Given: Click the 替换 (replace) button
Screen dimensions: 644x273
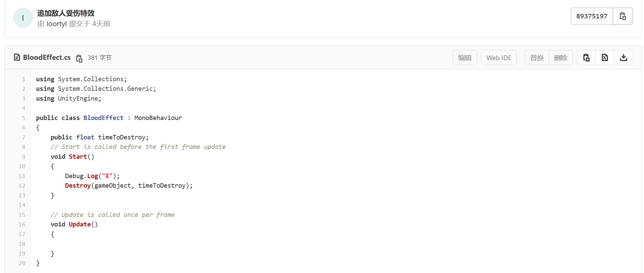Looking at the screenshot, I should (537, 57).
